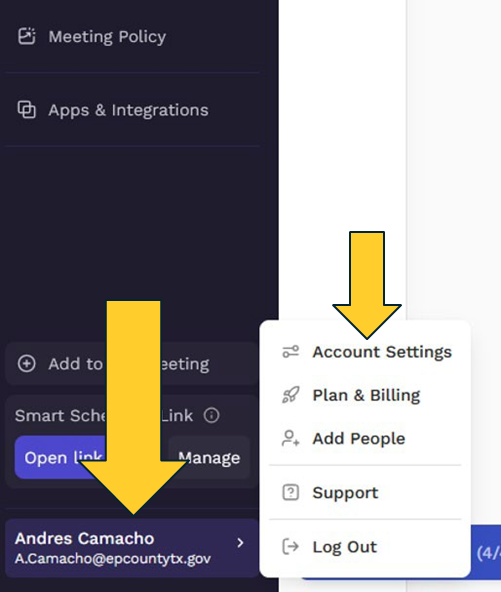Viewport: 501px width, 592px height.
Task: Click the Plan & Billing rocket icon
Action: tap(291, 395)
